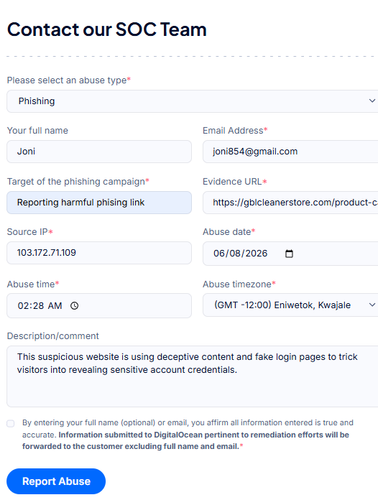Tick the information accuracy affirmation checkbox
Screen dimensions: 378x500
11,423
